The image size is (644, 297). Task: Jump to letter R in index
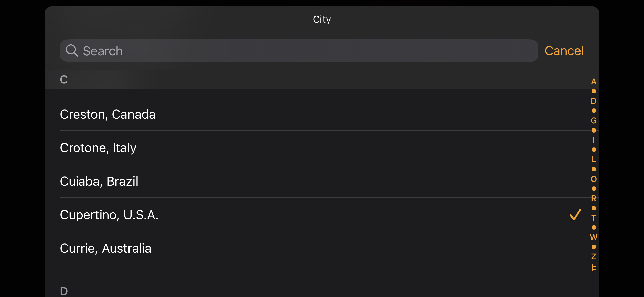(x=594, y=198)
